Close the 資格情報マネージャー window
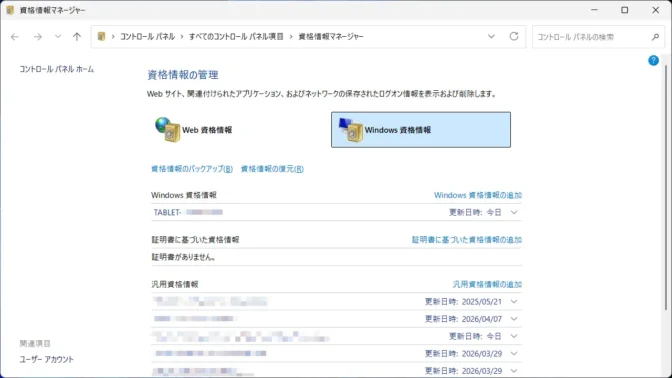The height and width of the screenshot is (378, 672). click(x=655, y=10)
